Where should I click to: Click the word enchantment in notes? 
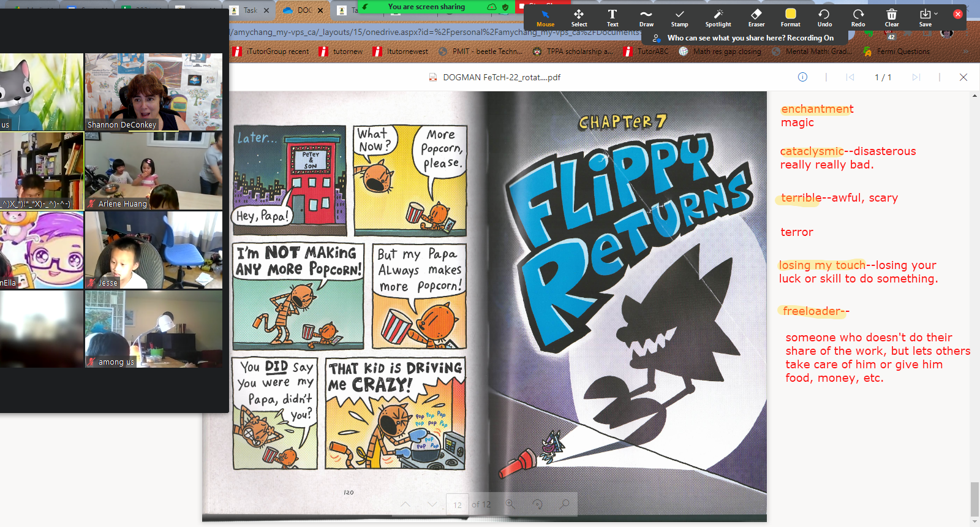point(817,109)
